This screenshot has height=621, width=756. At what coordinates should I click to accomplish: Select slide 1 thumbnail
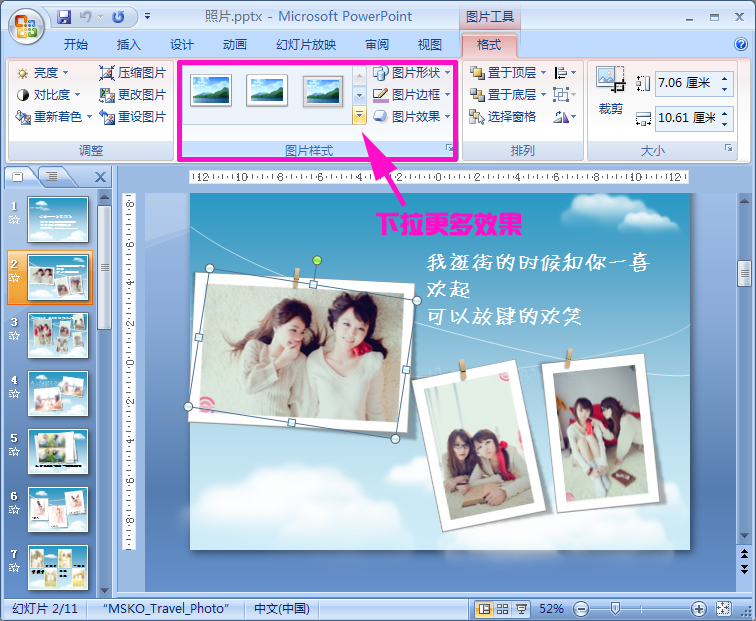tap(58, 219)
